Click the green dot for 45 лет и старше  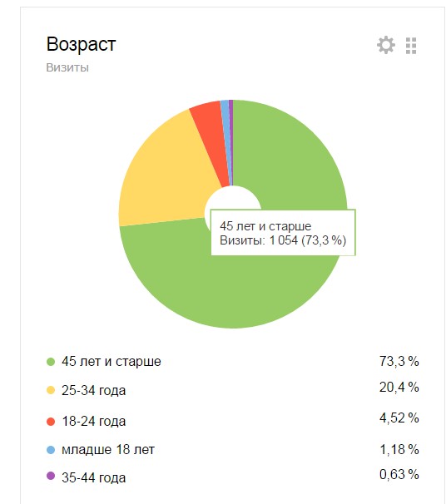click(51, 362)
